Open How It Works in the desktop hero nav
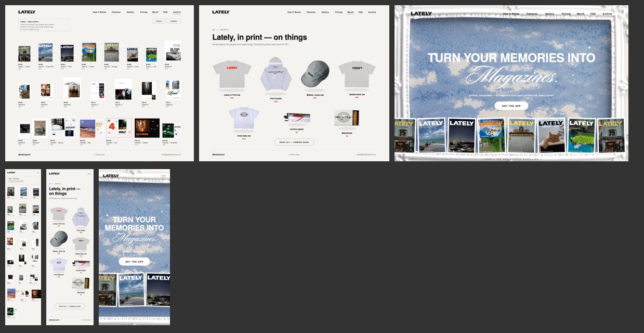 (x=511, y=14)
